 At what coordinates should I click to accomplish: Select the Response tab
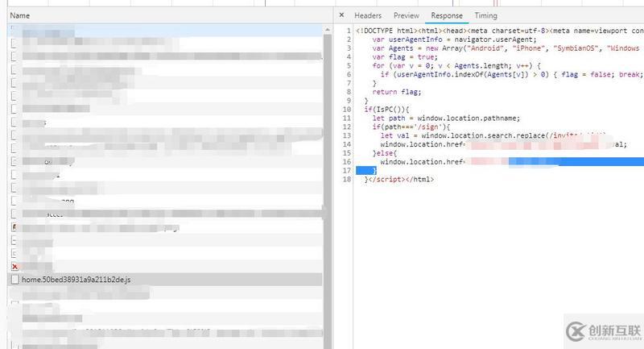[447, 15]
